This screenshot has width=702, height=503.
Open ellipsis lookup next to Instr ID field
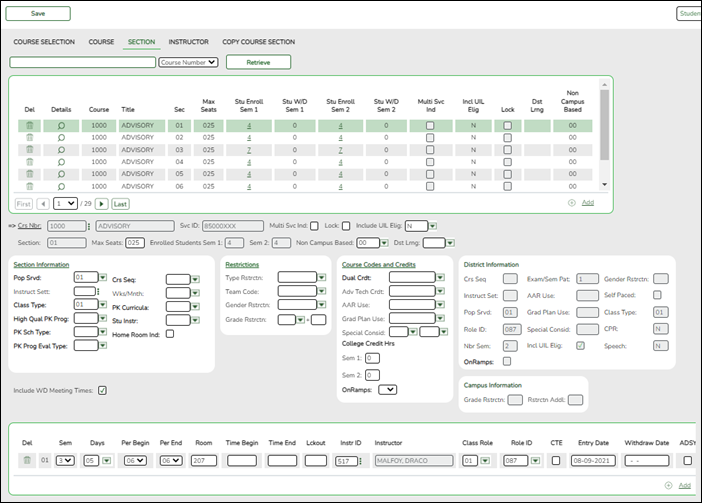pos(361,460)
